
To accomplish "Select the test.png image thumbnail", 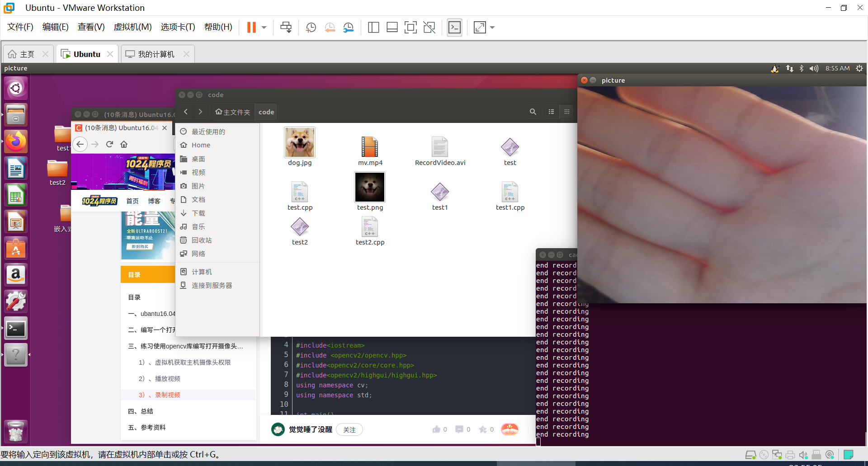I will 370,187.
